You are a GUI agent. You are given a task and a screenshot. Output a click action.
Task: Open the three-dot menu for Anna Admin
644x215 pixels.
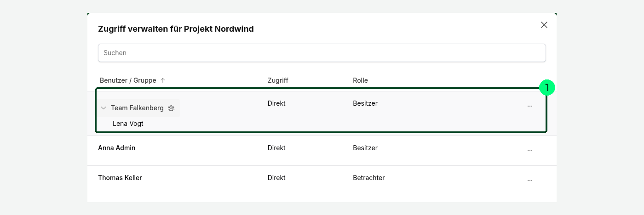530,150
